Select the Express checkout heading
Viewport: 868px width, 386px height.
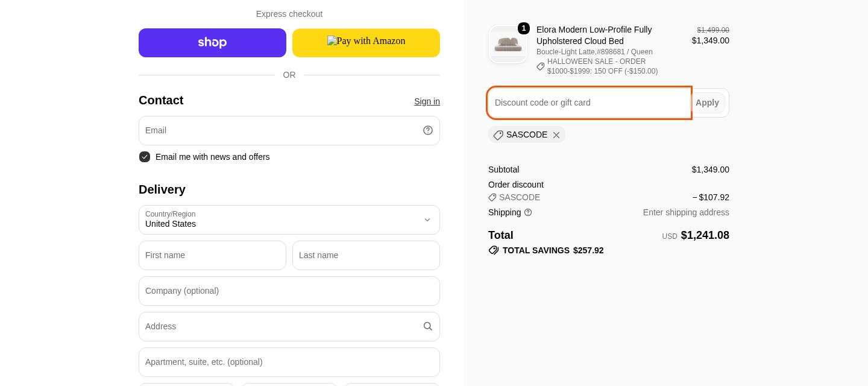[x=289, y=14]
